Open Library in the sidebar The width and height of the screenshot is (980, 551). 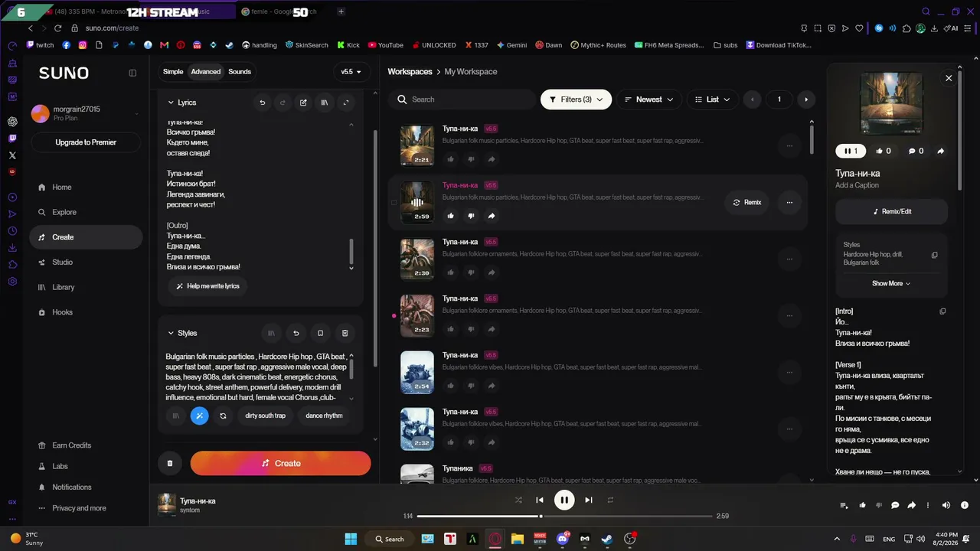pos(86,287)
